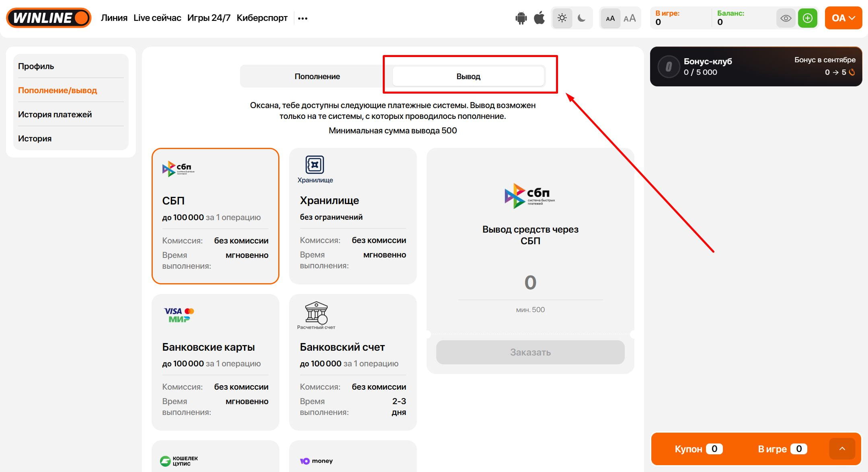
Task: Open Игры 24/7 section
Action: click(209, 18)
